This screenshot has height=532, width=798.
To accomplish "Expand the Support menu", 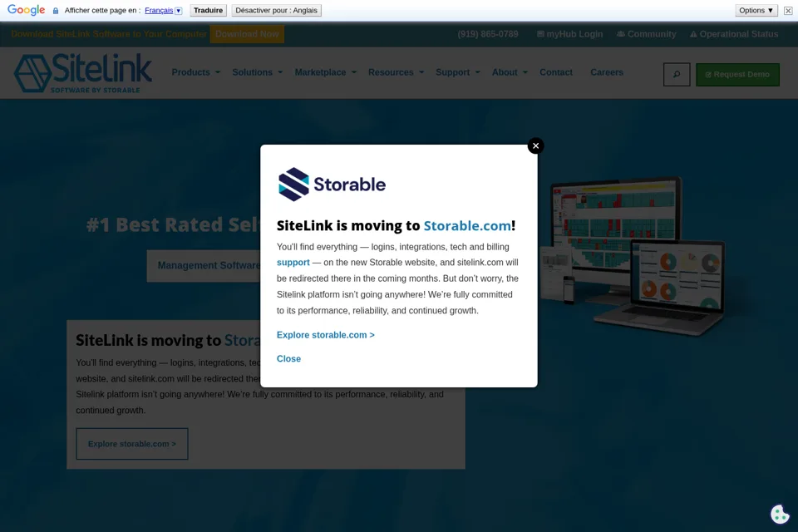I will point(458,72).
